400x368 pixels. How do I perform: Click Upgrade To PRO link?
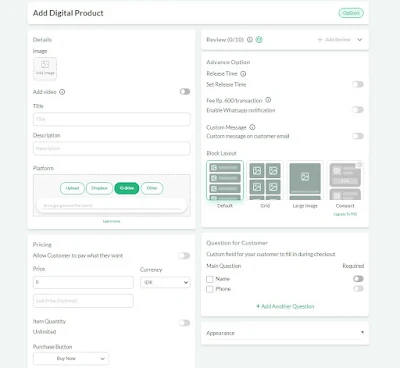(x=345, y=214)
